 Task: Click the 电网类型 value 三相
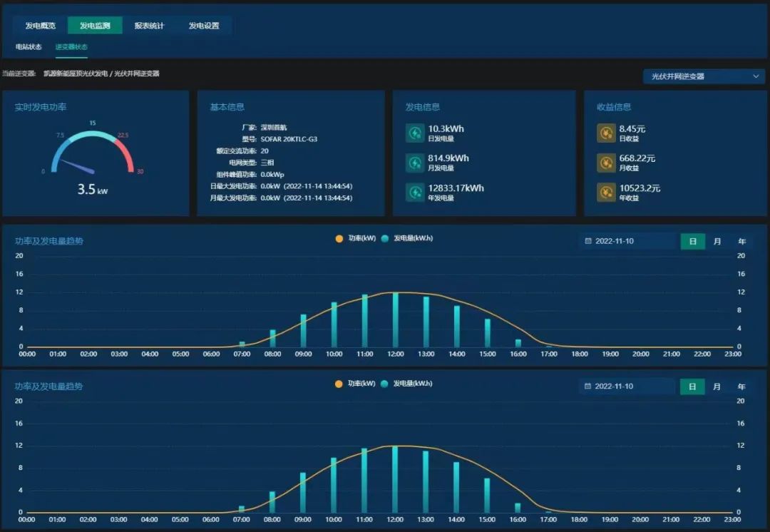[267, 163]
